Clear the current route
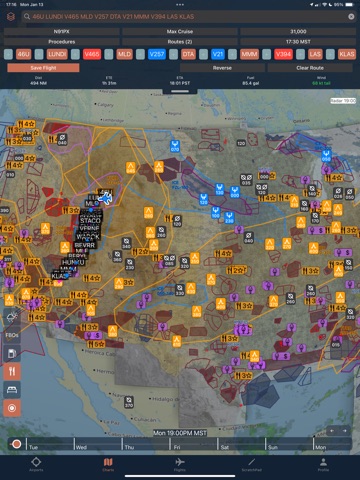This screenshot has width=360, height=480. (x=310, y=68)
